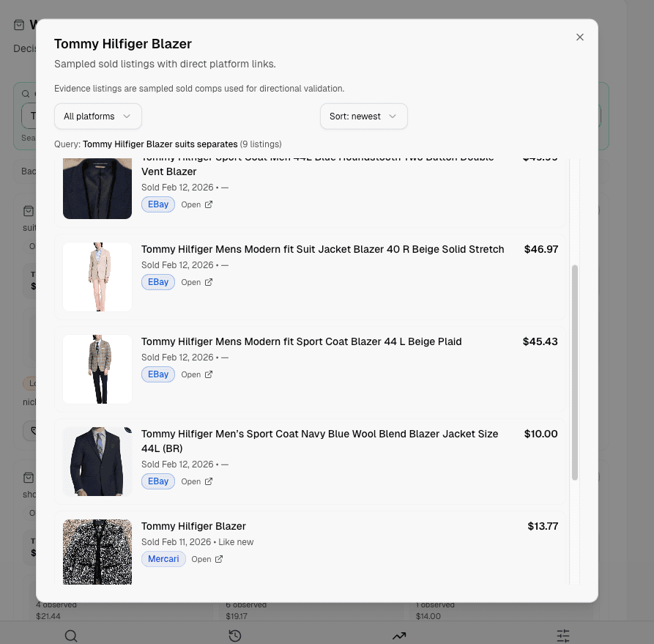Close the Tommy Hilfiger Blazer dialog
Screen dimensions: 654x644
[x=579, y=37]
